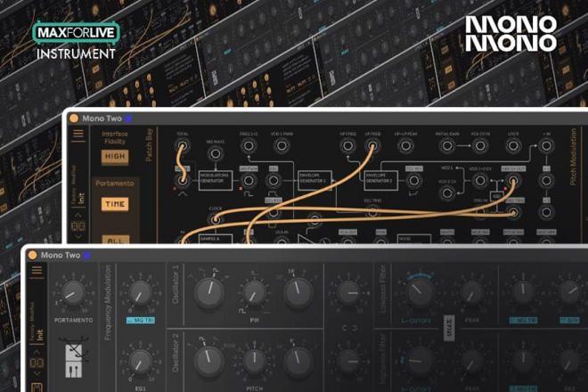588x392 pixels.
Task: Click the MG PWM patch jack
Action: tap(249, 181)
